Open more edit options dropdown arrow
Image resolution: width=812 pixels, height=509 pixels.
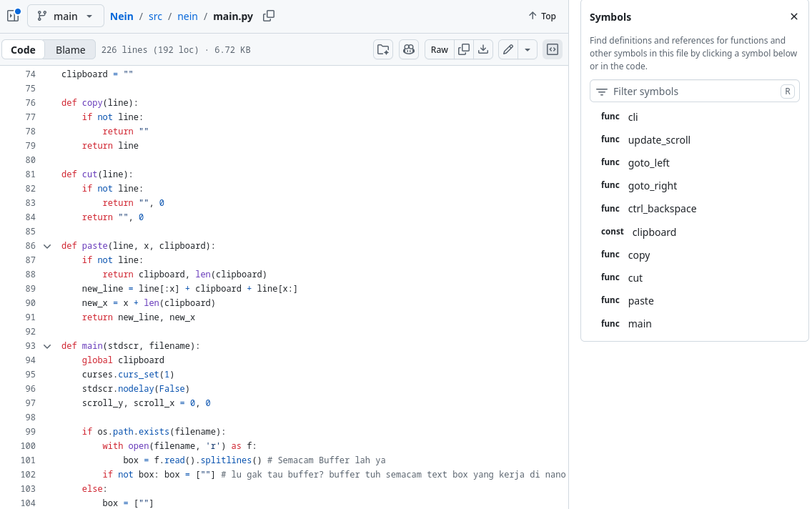tap(528, 50)
